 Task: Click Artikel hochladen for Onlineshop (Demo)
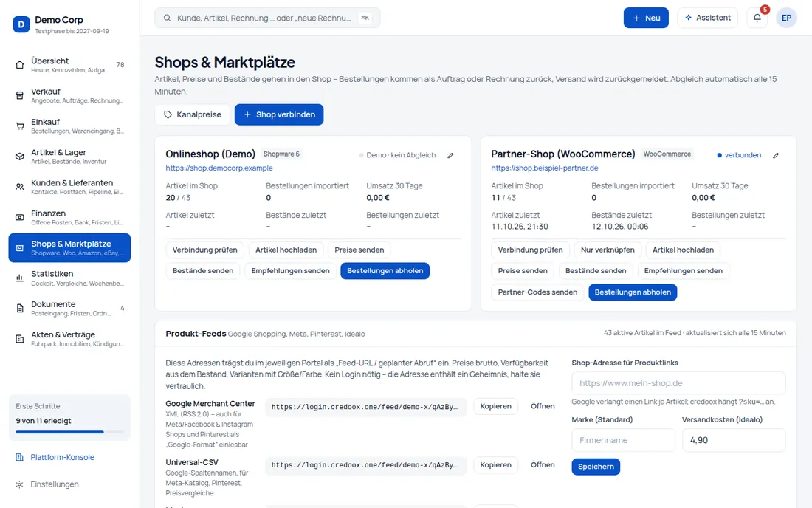point(286,250)
